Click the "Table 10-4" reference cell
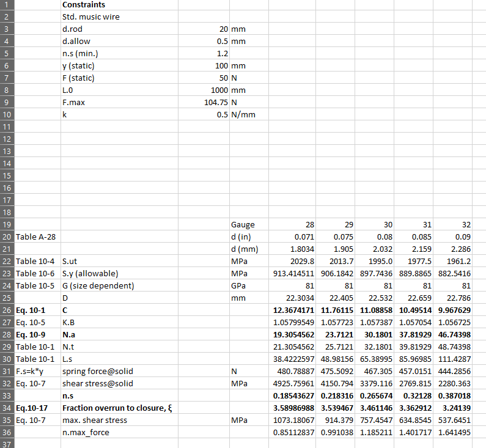Image resolution: width=486 pixels, height=448 pixels. 37,261
